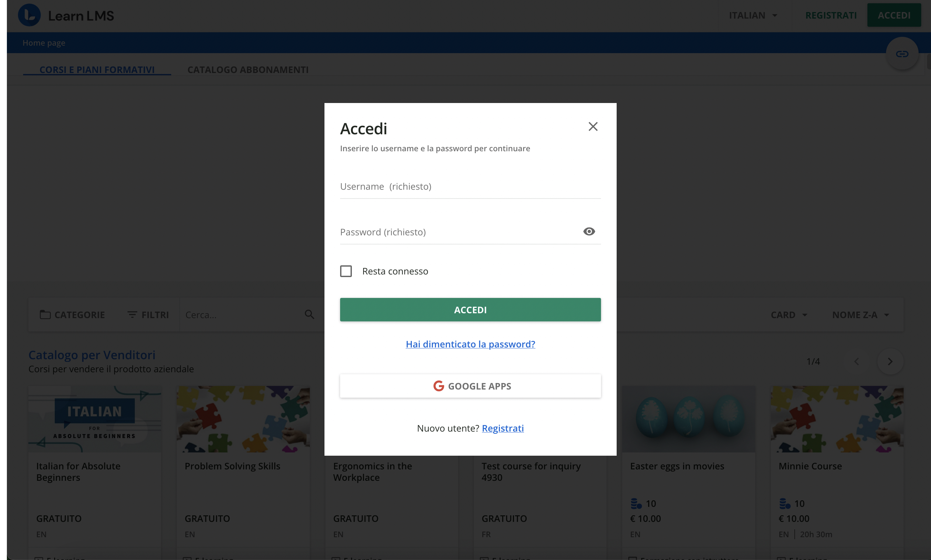Click Easter eggs in movies title
This screenshot has width=931, height=560.
click(x=677, y=466)
